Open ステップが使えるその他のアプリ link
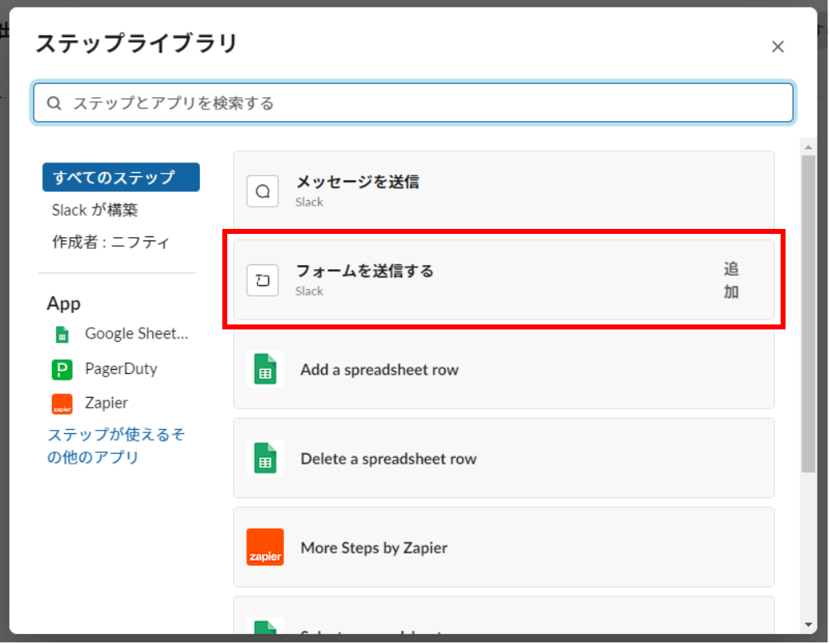 pyautogui.click(x=116, y=446)
